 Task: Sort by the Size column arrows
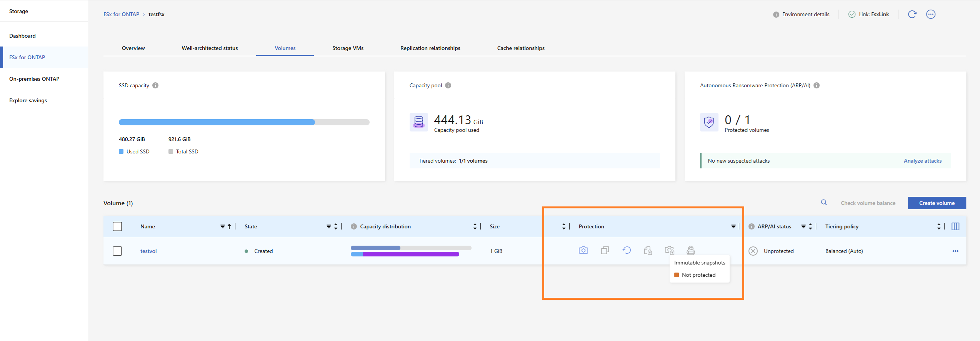[564, 226]
